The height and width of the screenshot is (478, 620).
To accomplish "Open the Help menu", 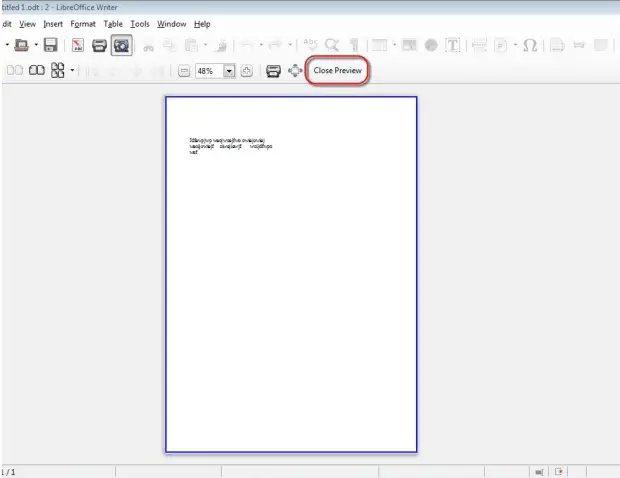I will click(202, 23).
